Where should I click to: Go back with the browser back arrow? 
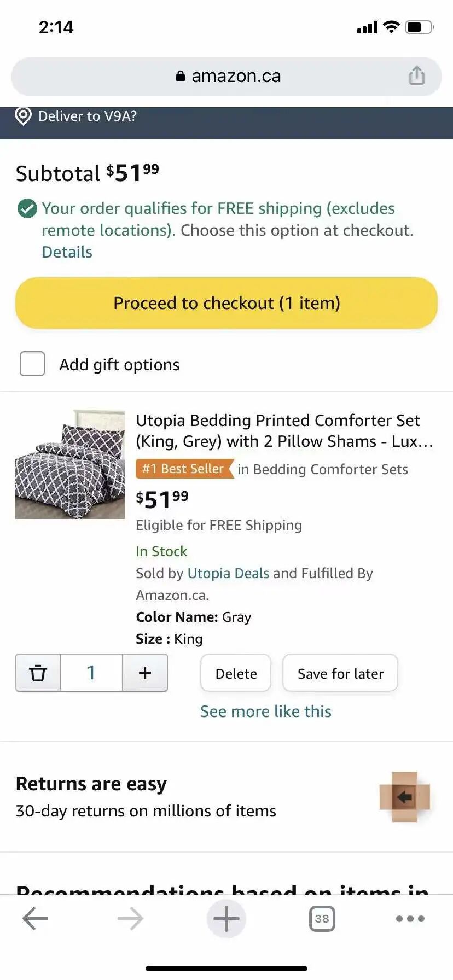[x=36, y=919]
